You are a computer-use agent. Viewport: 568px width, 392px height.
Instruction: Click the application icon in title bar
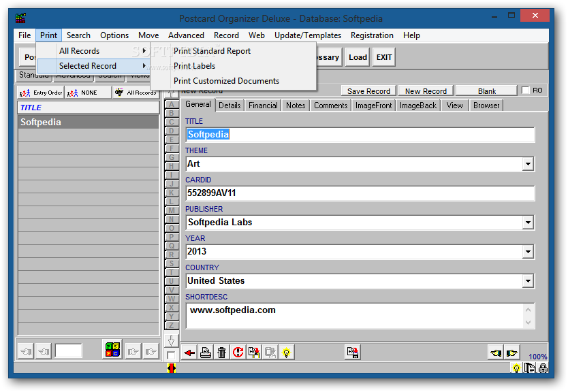pos(20,18)
